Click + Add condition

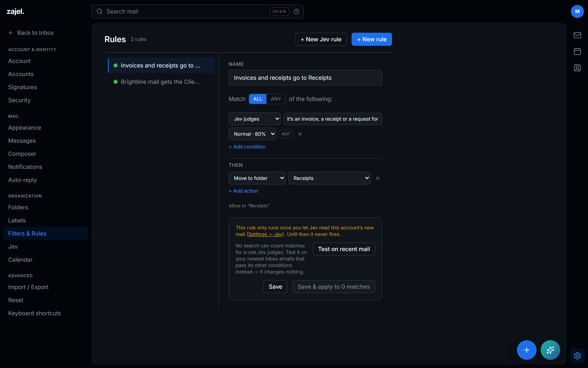(x=247, y=147)
